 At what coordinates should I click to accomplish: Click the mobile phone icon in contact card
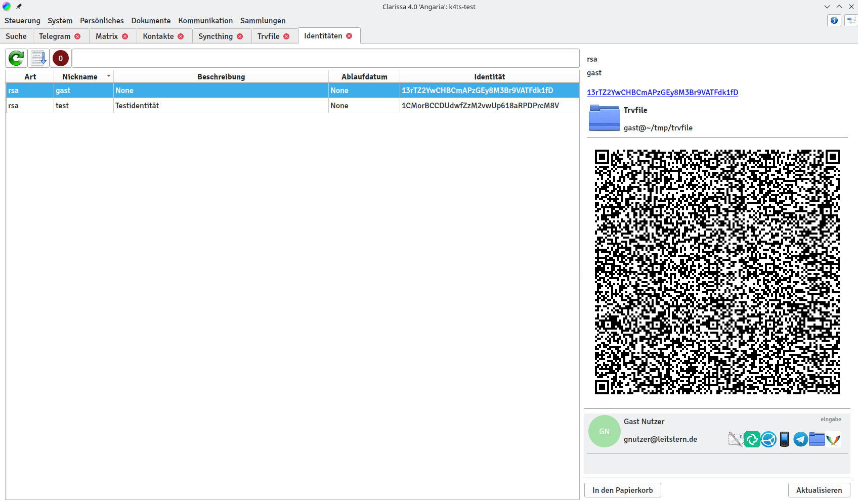pyautogui.click(x=784, y=439)
